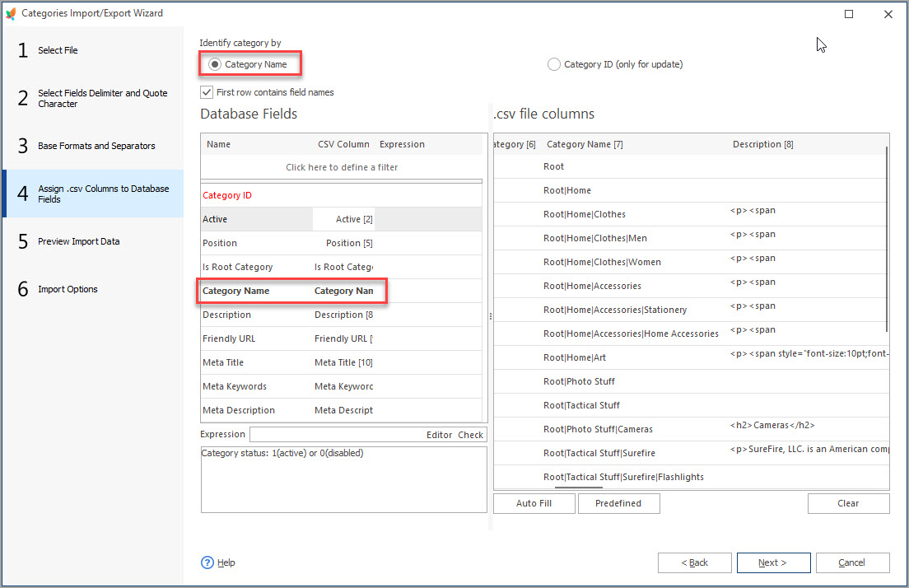Select the Meta Description field row
This screenshot has height=588, width=909.
[x=342, y=410]
